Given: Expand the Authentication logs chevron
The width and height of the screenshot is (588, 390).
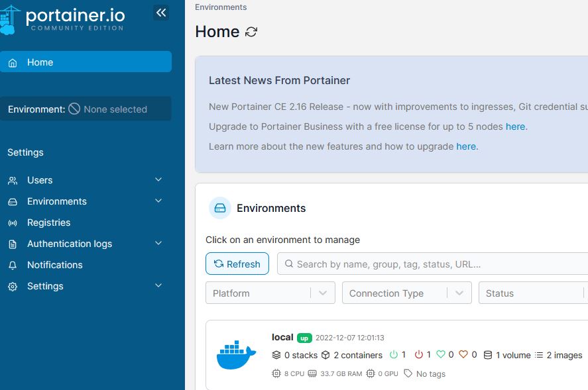Looking at the screenshot, I should pos(158,243).
